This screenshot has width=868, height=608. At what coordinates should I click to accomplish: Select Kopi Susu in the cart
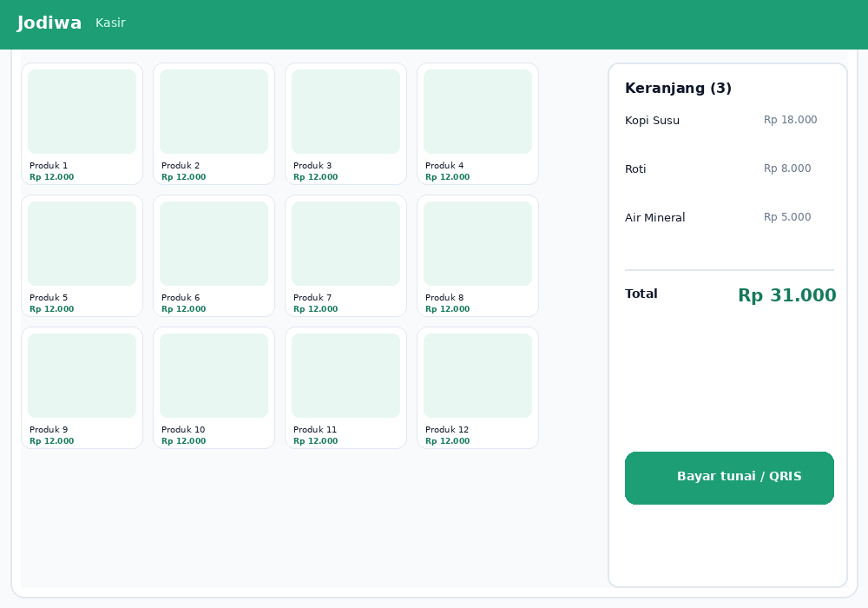tap(652, 121)
